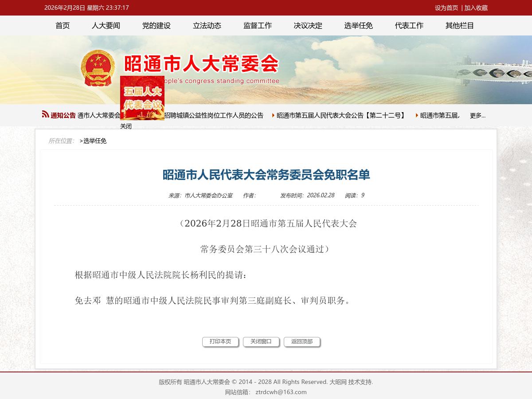Click the 打印本页 button
The image size is (532, 399).
[220, 341]
